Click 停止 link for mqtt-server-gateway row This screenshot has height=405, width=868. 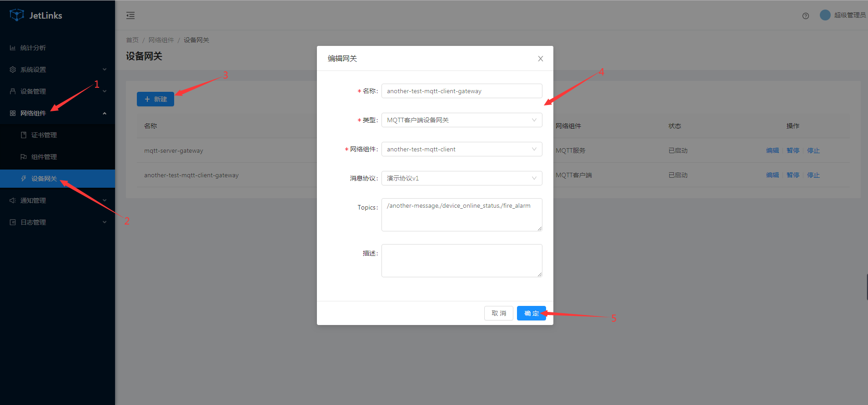point(813,150)
